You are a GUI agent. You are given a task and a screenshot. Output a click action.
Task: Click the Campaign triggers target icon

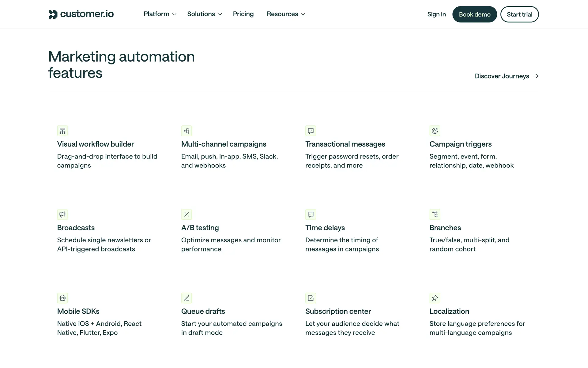tap(435, 131)
